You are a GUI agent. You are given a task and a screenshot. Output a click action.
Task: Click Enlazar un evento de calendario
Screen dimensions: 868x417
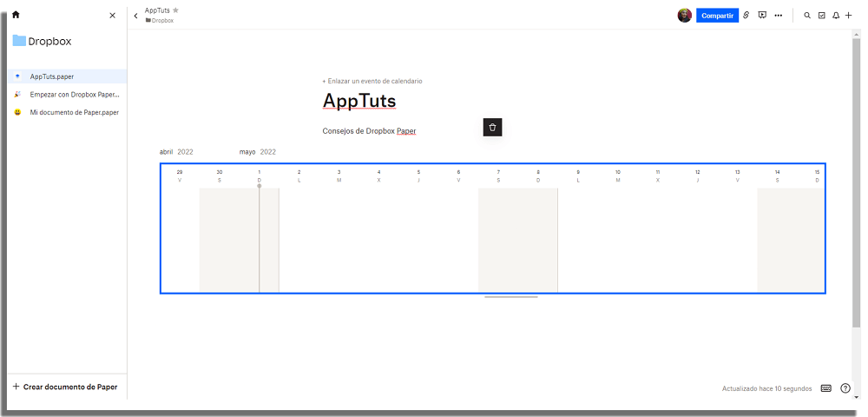[x=372, y=81]
